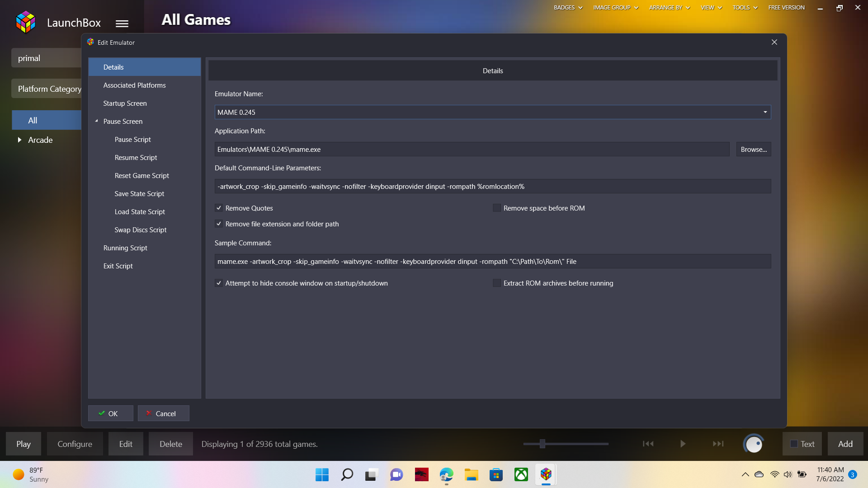Open the red dragon app on taskbar

coord(421,474)
